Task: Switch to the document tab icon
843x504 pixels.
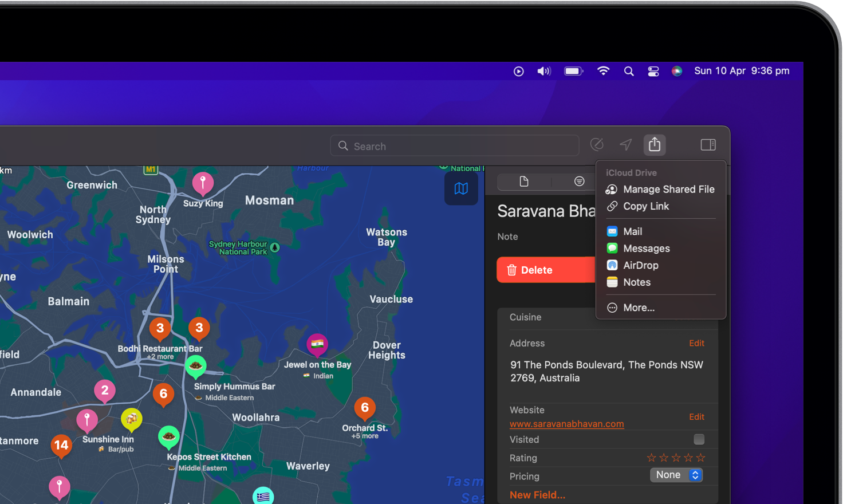Action: tap(524, 182)
